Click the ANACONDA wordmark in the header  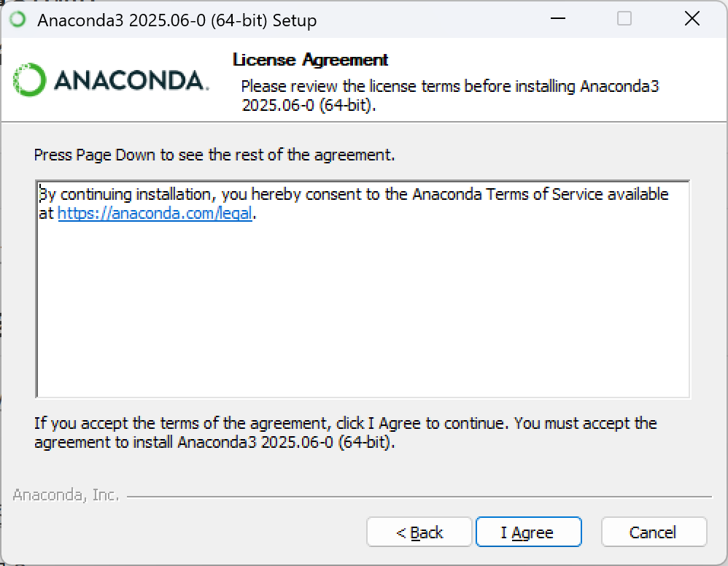click(x=131, y=80)
